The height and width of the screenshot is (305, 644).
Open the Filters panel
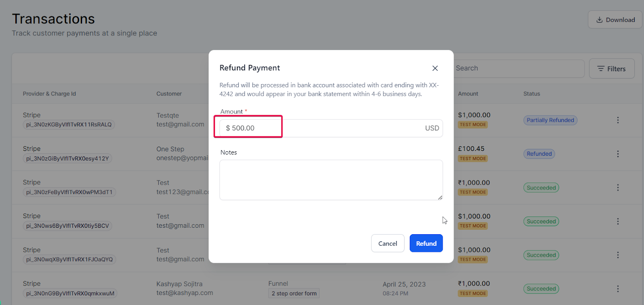click(612, 69)
